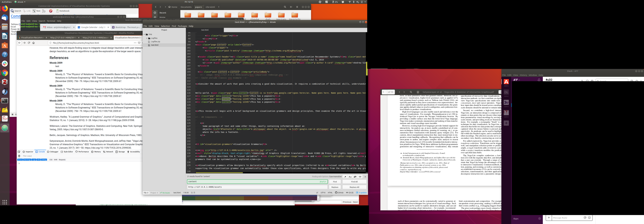The height and width of the screenshot is (224, 644).
Task: Clear console output with trash icon
Action: [x=19, y=156]
